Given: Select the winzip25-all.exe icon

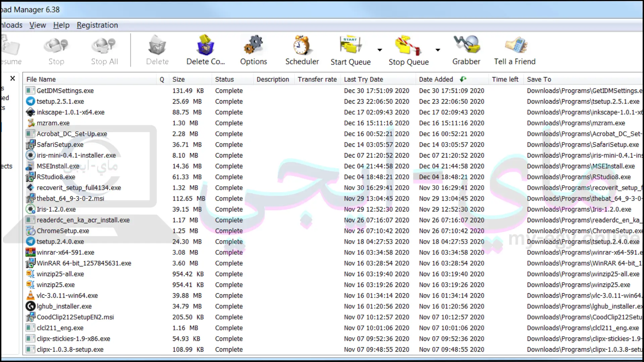Looking at the screenshot, I should coord(31,274).
